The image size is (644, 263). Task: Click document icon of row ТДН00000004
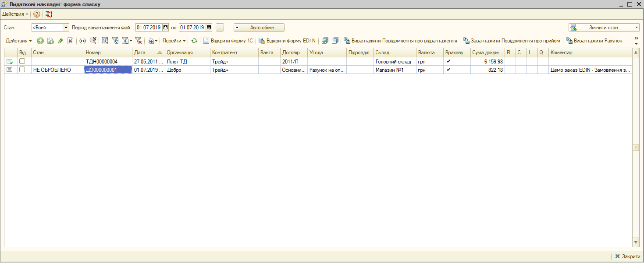10,62
